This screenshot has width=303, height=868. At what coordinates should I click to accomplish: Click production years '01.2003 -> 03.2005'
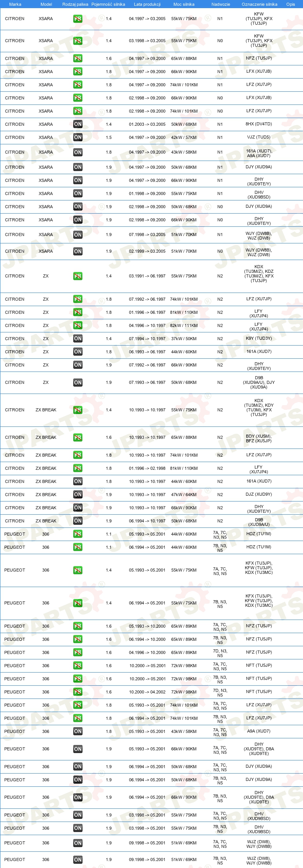[x=147, y=124]
